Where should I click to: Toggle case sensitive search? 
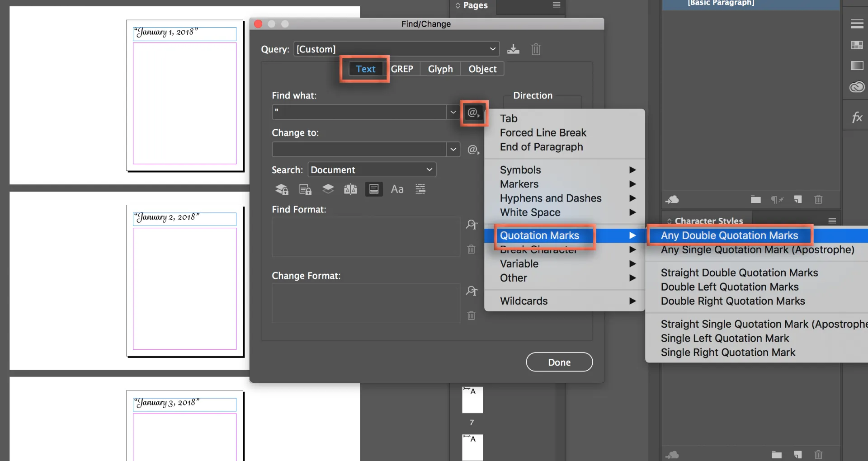click(x=397, y=189)
